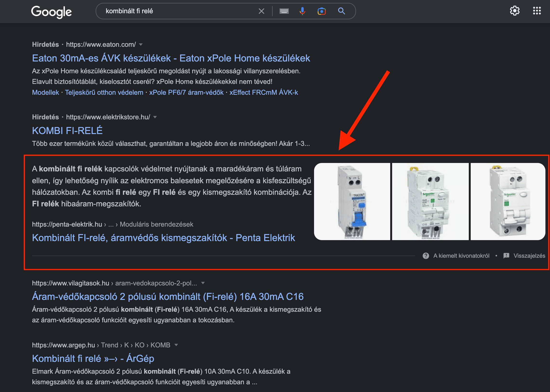Open the Eaton 30mA-es ÁVK készülékek ad link
The width and height of the screenshot is (550, 392).
[x=171, y=58]
